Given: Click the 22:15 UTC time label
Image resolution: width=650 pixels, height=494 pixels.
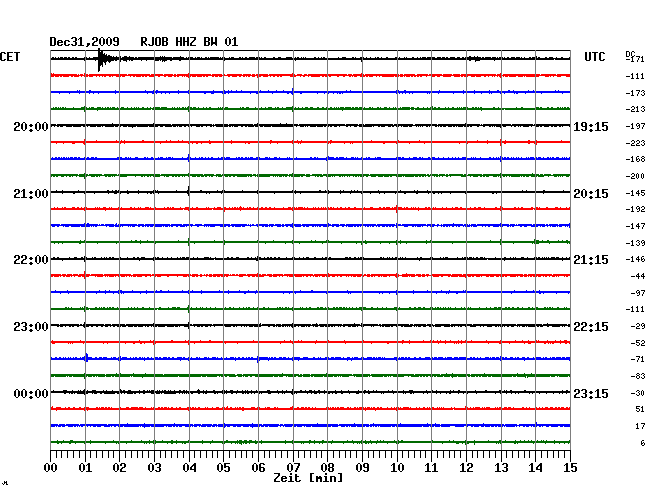Looking at the screenshot, I should pos(591,327).
